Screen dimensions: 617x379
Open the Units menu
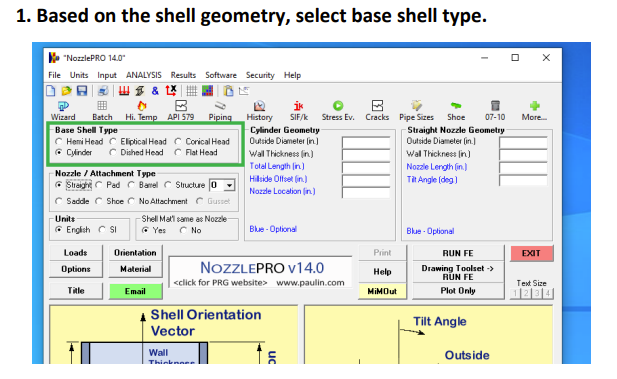pos(79,75)
